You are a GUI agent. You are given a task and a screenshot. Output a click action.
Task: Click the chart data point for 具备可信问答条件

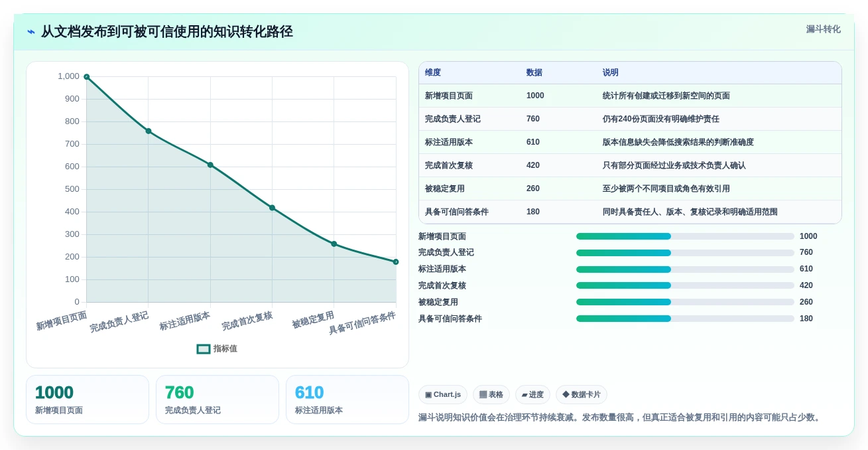tap(396, 262)
